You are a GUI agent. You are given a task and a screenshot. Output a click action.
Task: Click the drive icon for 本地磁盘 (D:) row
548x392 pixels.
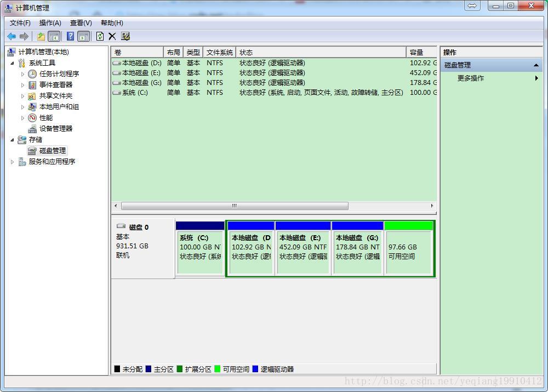tap(117, 63)
